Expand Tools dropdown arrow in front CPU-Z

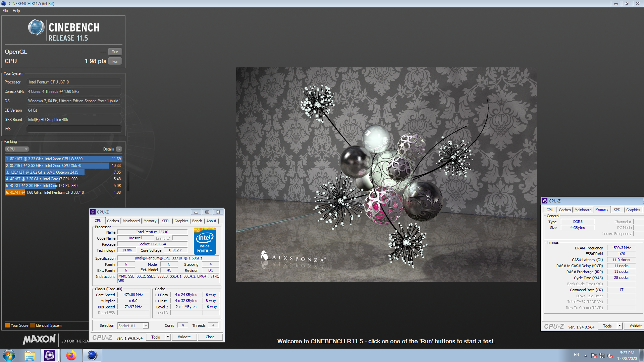pos(168,337)
